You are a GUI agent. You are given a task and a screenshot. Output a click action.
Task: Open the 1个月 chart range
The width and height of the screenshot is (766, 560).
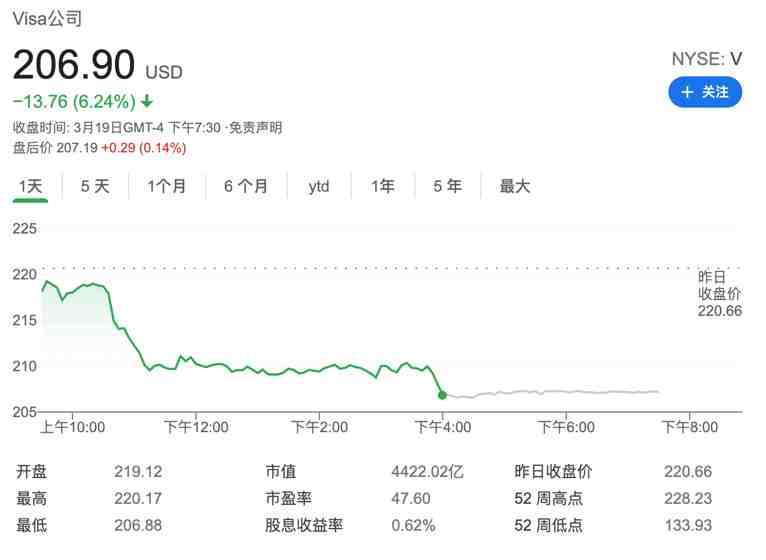click(167, 186)
